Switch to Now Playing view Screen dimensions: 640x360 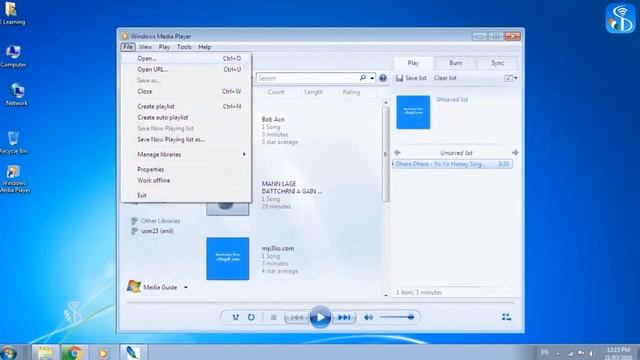pyautogui.click(x=507, y=317)
